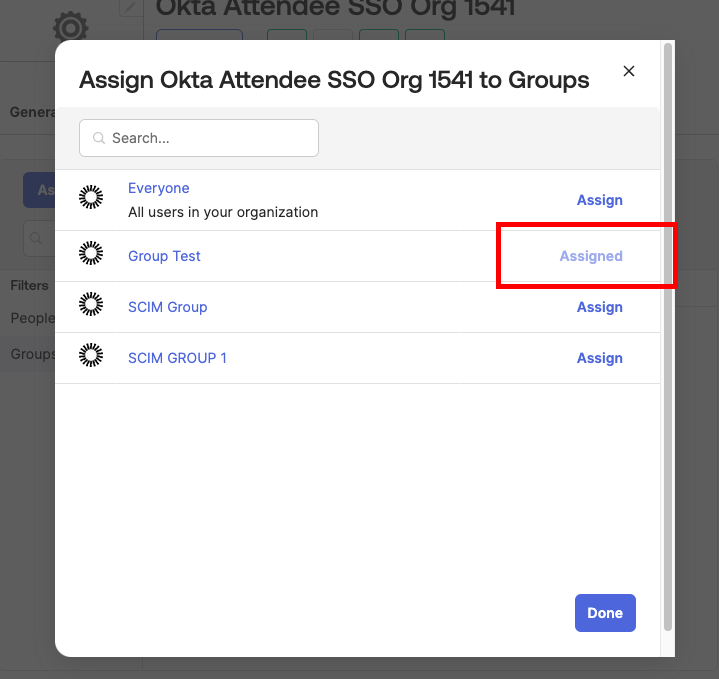This screenshot has height=679, width=719.
Task: Assign the app to SCIM Group
Action: point(599,307)
